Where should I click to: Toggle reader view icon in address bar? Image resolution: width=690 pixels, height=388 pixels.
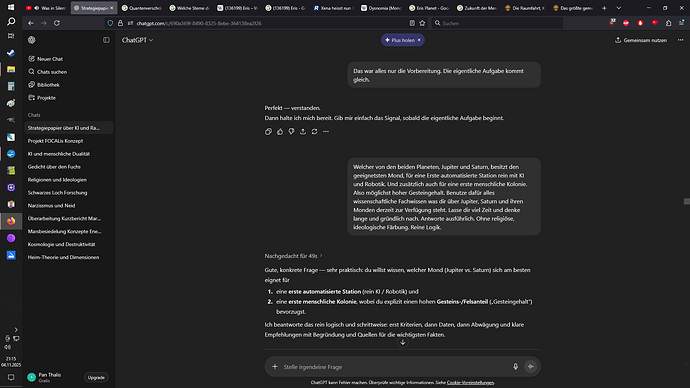[412, 23]
